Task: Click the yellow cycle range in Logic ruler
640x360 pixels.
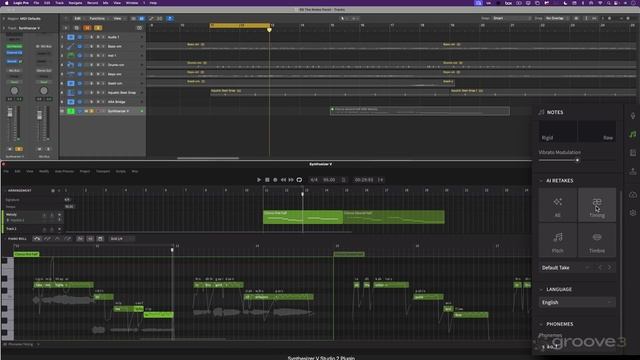Action: (x=240, y=25)
